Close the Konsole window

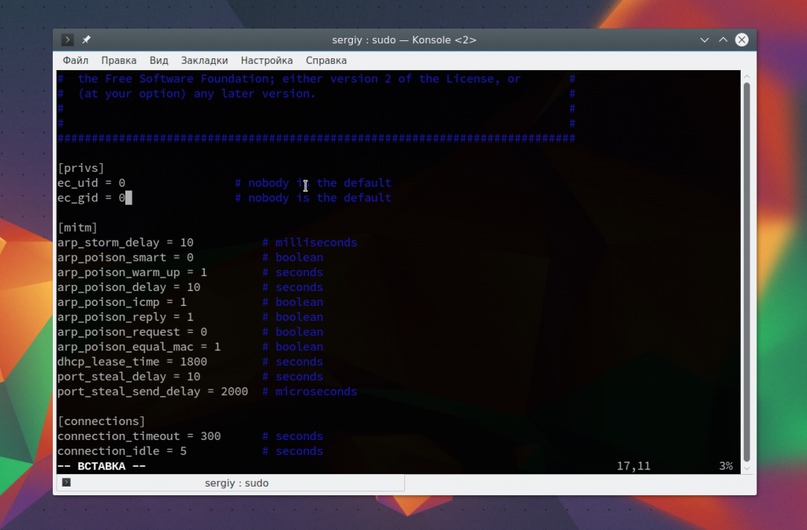(x=742, y=40)
